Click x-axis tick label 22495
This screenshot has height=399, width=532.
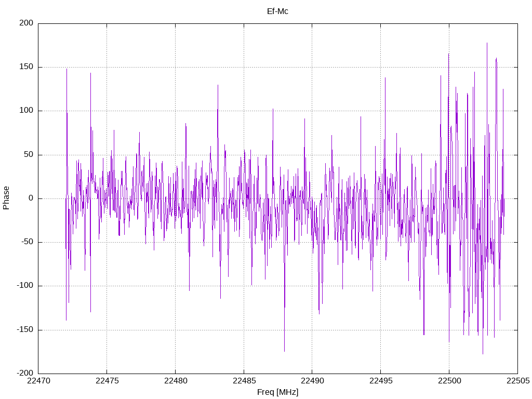(x=381, y=381)
